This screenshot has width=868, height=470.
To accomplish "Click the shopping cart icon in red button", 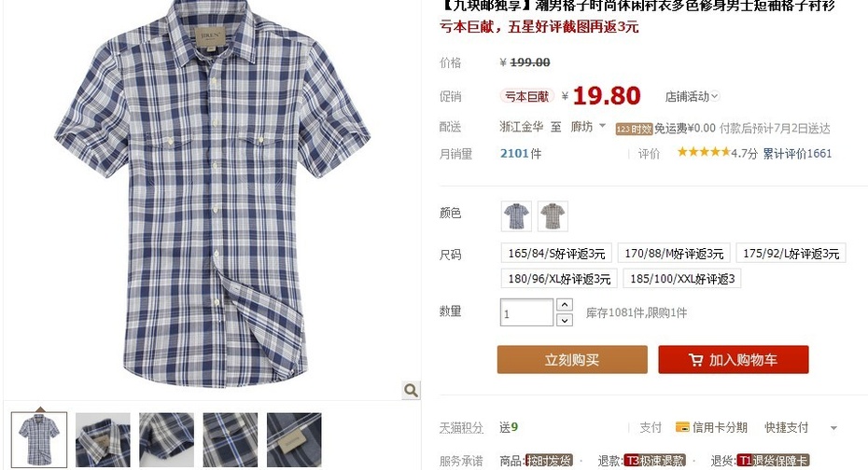I will click(695, 360).
